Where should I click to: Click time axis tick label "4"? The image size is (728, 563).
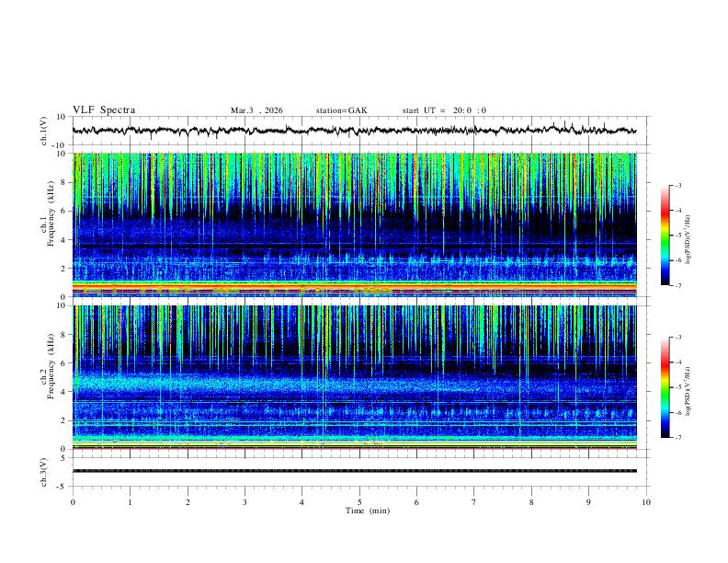tap(302, 502)
